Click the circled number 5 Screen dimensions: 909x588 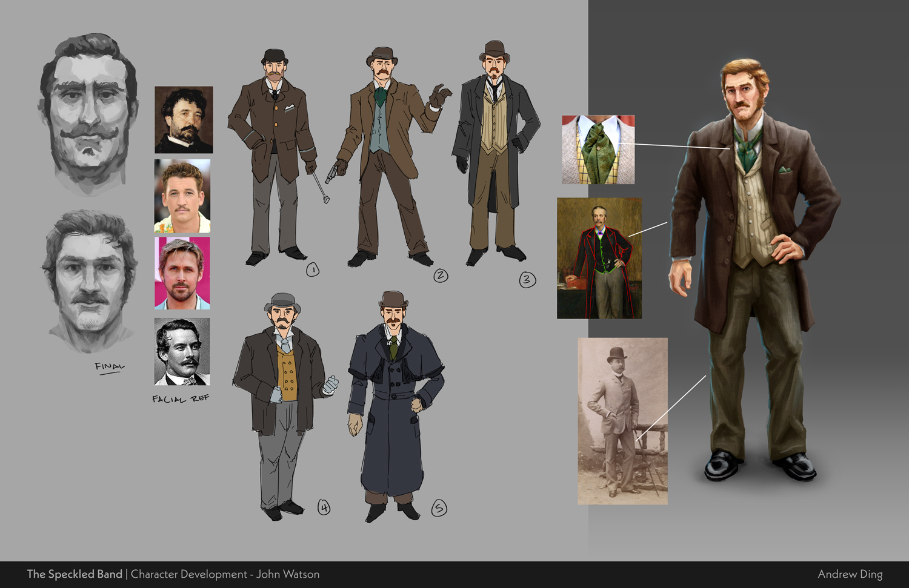pyautogui.click(x=439, y=509)
